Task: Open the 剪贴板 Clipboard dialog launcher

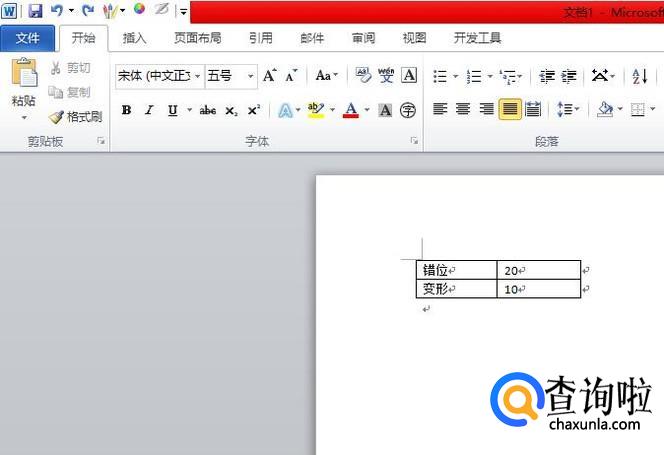Action: pyautogui.click(x=101, y=141)
